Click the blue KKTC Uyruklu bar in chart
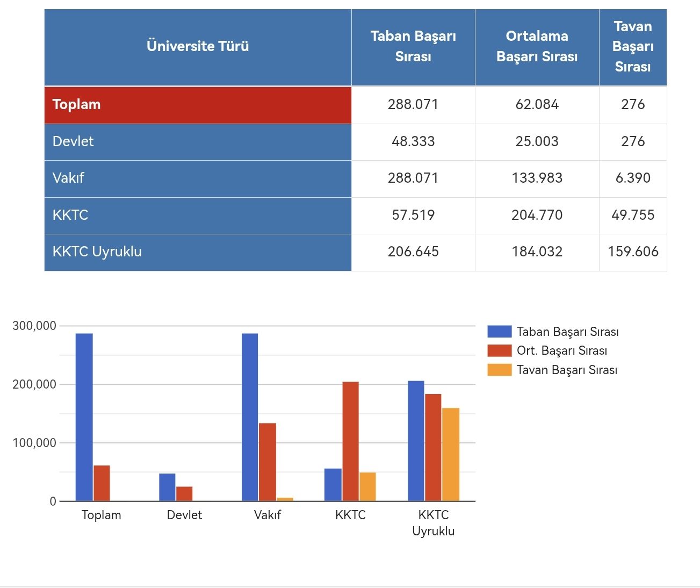The width and height of the screenshot is (700, 588). [416, 441]
